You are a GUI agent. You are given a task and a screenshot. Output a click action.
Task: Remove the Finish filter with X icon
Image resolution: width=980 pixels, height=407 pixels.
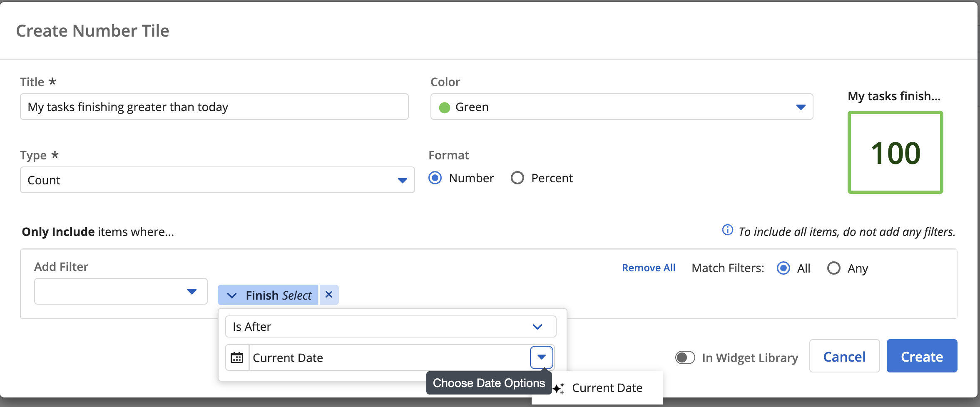[329, 295]
